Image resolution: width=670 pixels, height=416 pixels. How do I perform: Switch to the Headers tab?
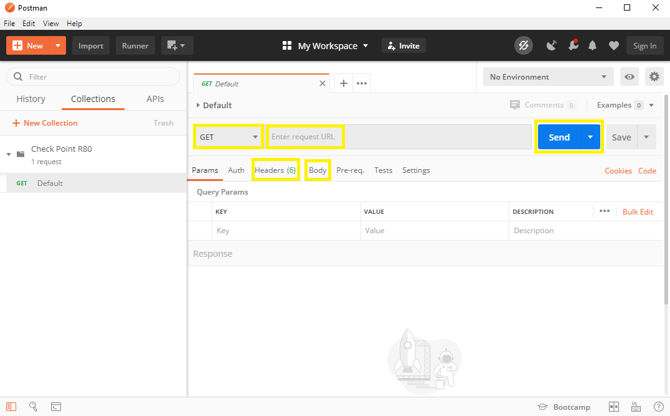click(275, 170)
